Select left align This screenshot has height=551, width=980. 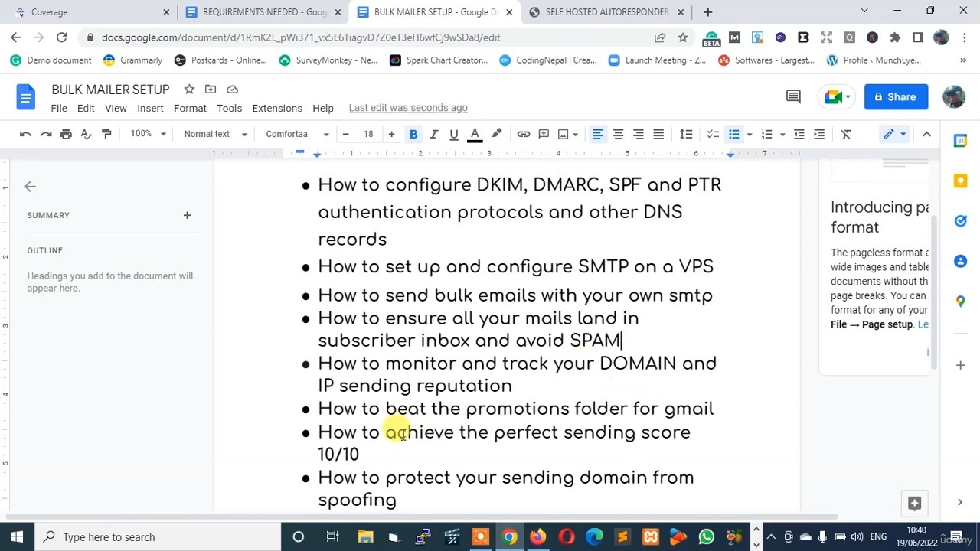[x=598, y=134]
